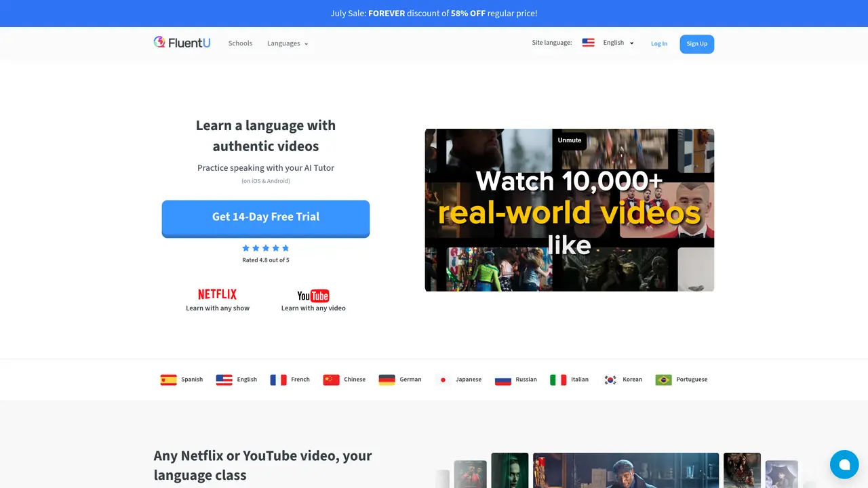Image resolution: width=868 pixels, height=488 pixels.
Task: Select the Korean language link
Action: (633, 380)
